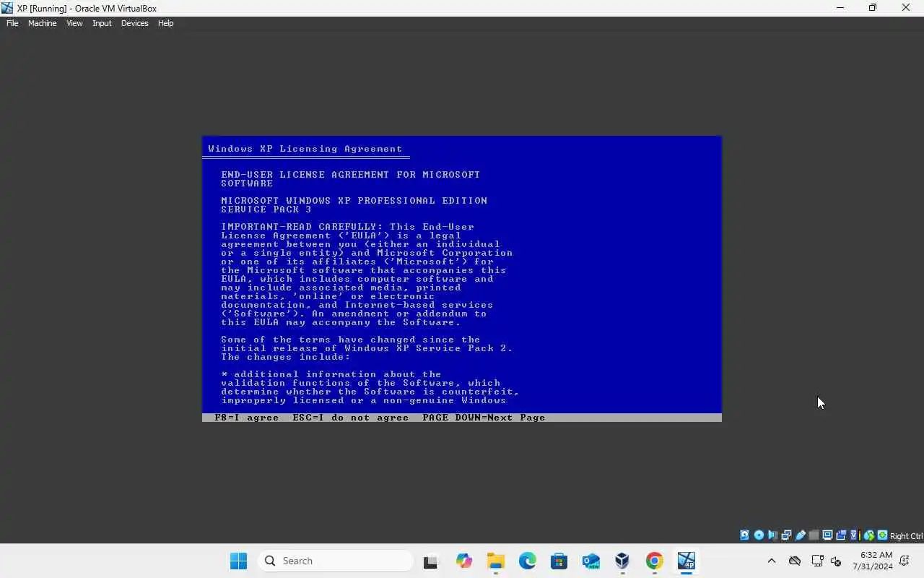924x578 pixels.
Task: Open the Windows Start menu
Action: 238,561
